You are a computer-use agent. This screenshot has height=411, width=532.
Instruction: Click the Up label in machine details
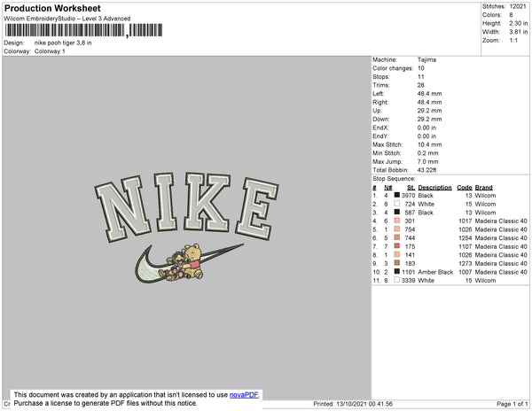click(377, 111)
